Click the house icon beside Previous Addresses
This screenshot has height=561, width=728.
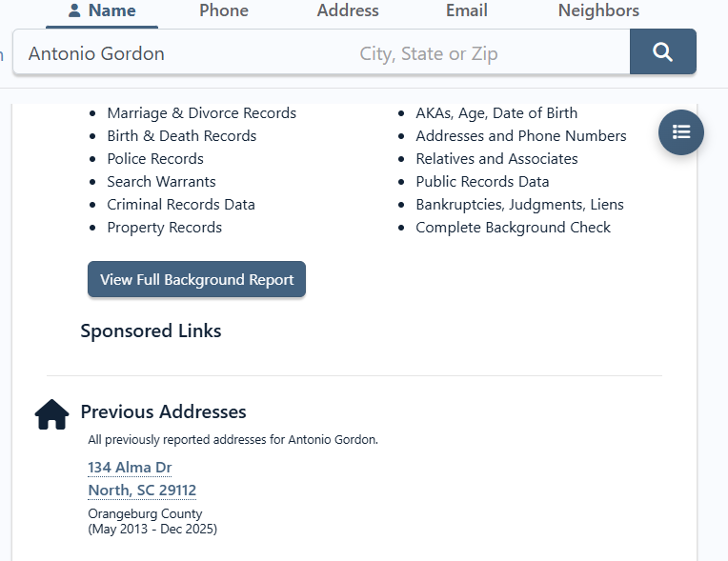point(51,414)
